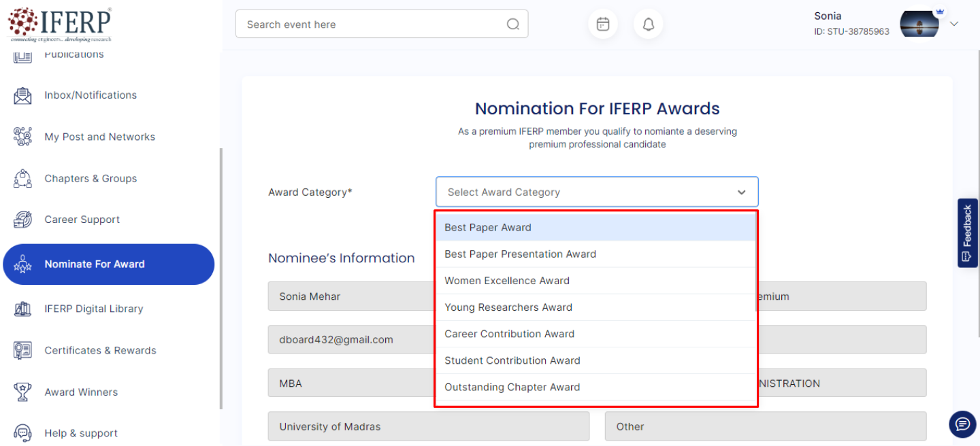Viewport: 980px width, 446px height.
Task: Pick Young Researchers Award option
Action: tap(508, 307)
